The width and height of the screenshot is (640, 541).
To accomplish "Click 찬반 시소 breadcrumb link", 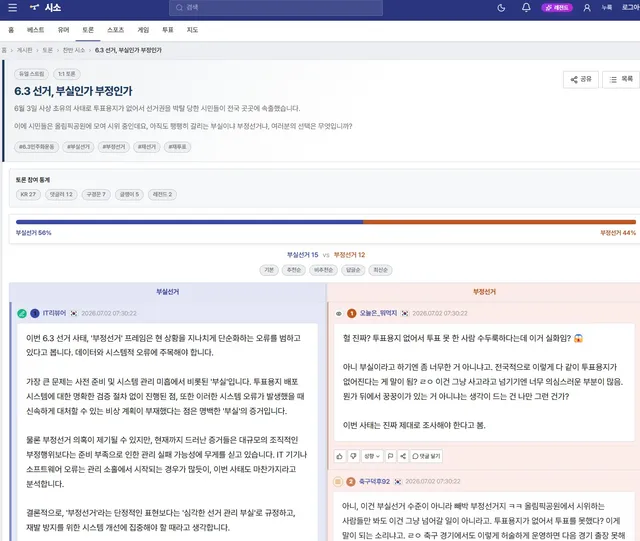I will tap(74, 50).
